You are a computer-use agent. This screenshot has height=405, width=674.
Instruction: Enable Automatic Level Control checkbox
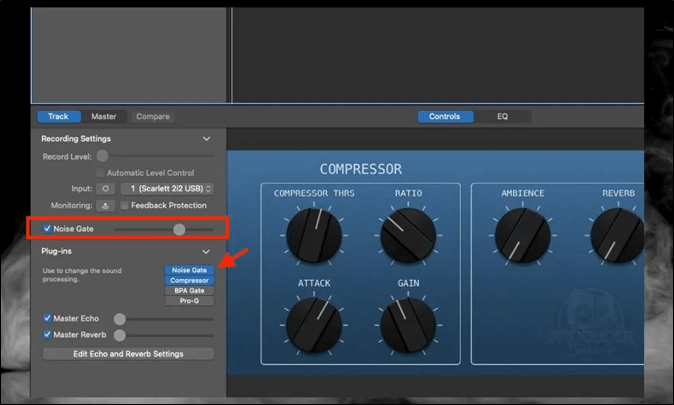(100, 173)
